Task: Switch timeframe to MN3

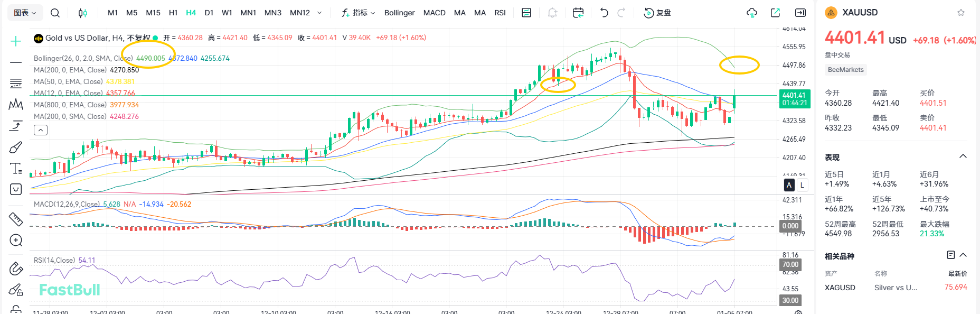Action: tap(273, 13)
